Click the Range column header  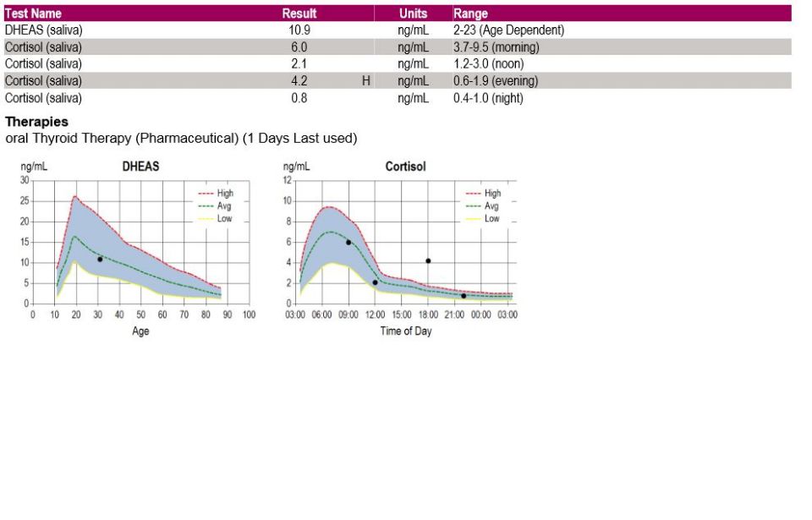click(x=471, y=14)
